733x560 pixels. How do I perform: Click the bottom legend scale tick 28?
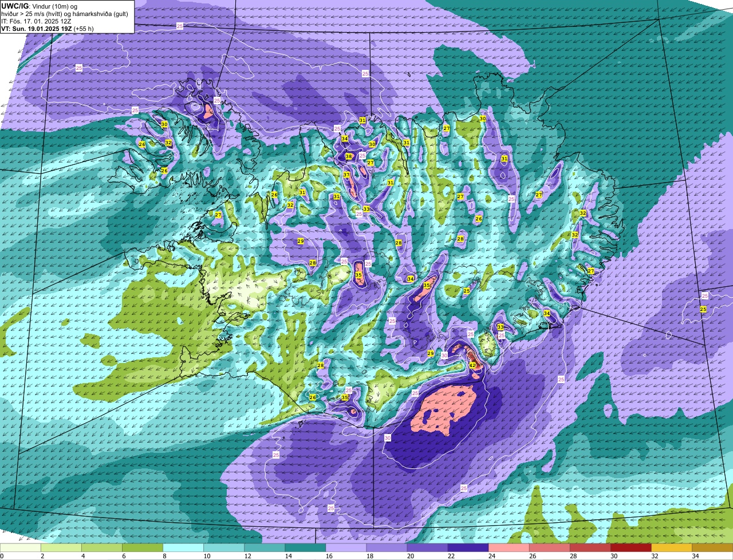pos(573,556)
